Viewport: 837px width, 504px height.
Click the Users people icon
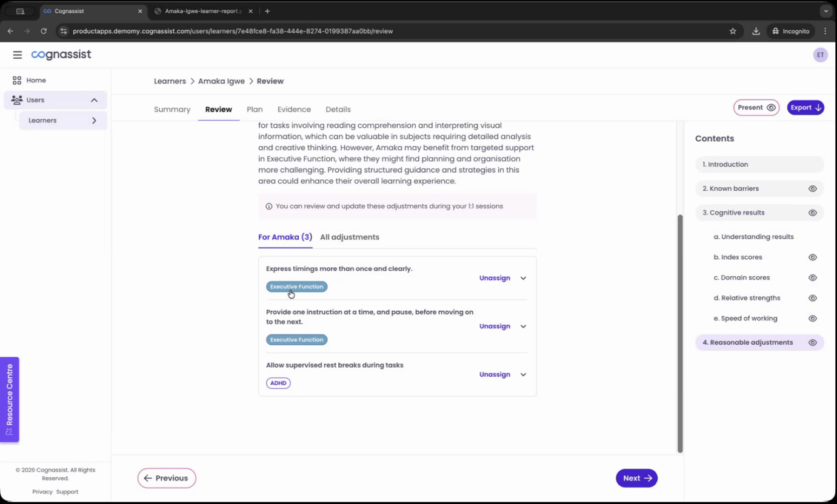click(17, 100)
